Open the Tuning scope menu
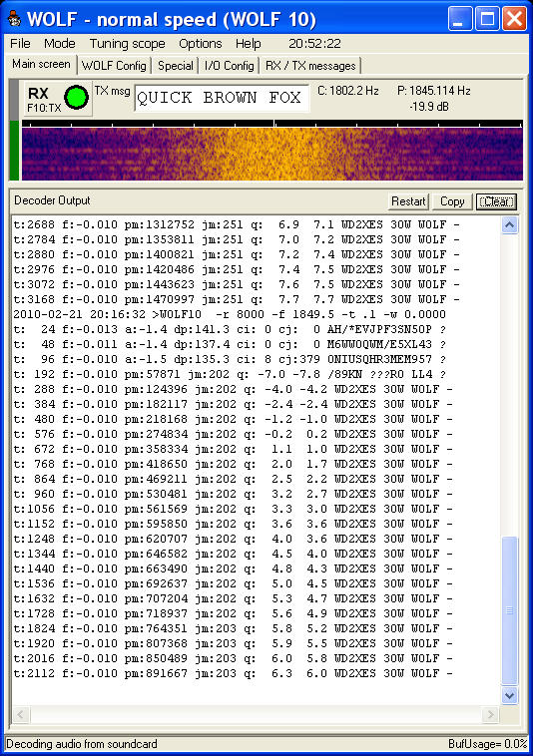 click(128, 44)
